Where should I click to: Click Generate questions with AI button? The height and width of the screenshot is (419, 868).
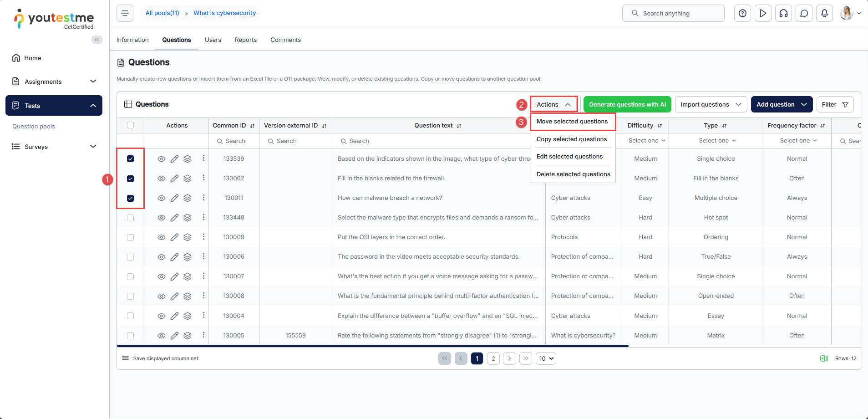(x=627, y=104)
